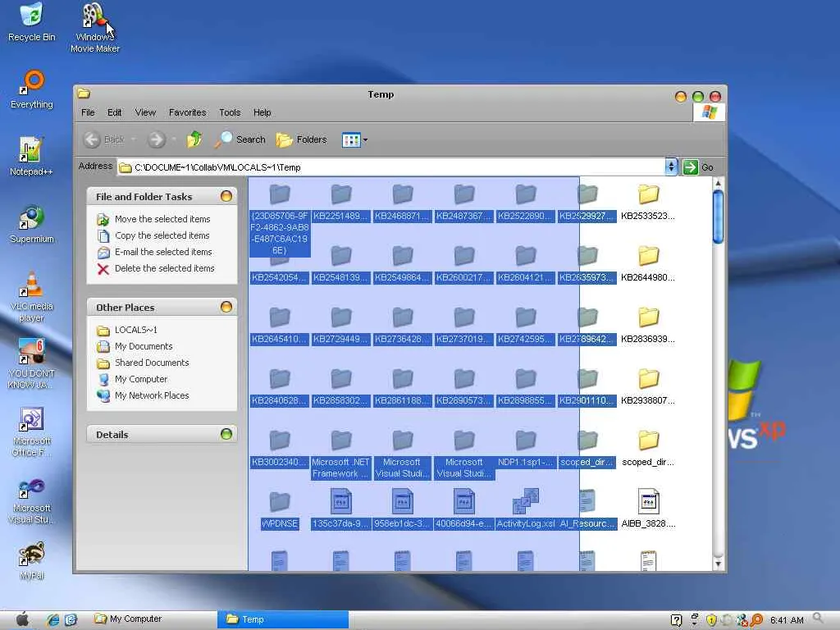
Task: Select the Microsoft Visual Stu... desktop icon
Action: [32, 500]
